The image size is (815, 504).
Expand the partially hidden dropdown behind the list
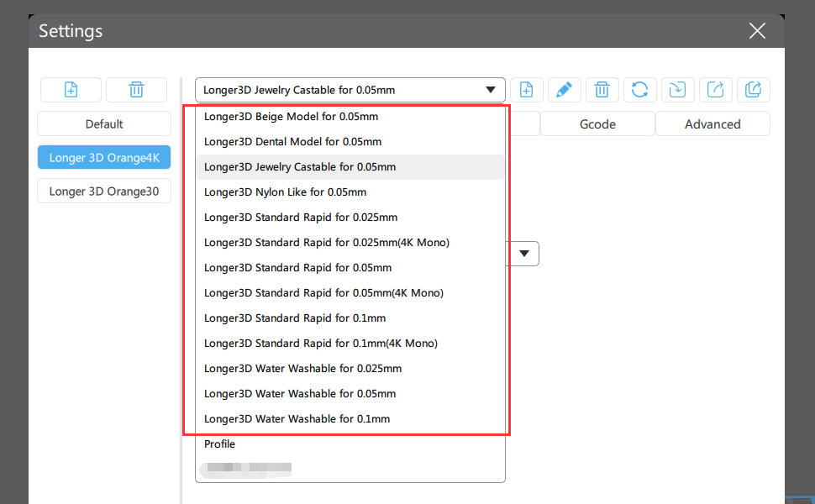[x=524, y=254]
